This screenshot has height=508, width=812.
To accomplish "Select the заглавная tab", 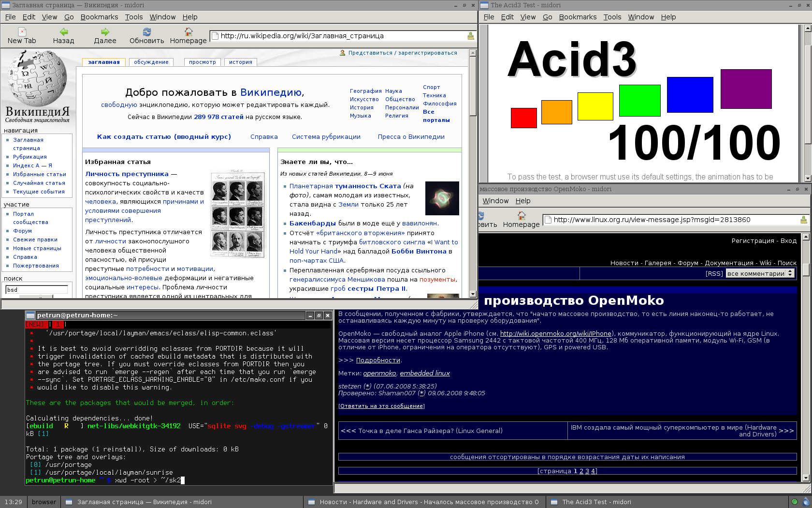I will point(104,62).
